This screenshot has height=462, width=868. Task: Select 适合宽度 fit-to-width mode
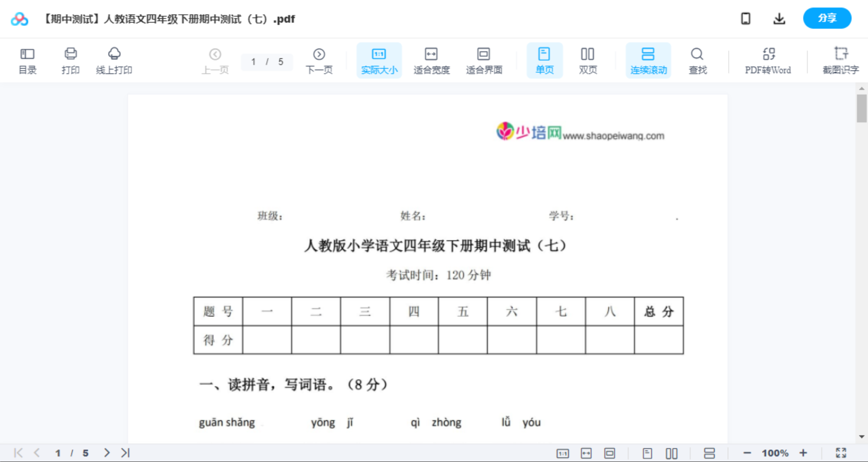pos(431,60)
